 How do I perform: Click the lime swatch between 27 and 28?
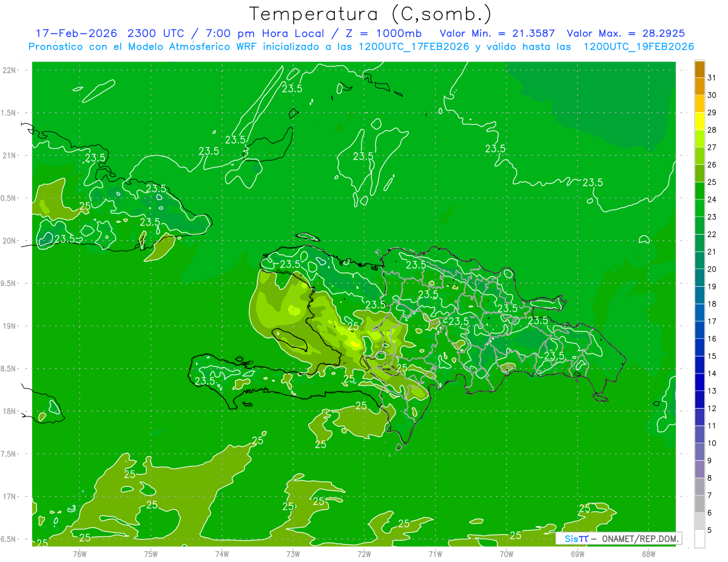[x=699, y=138]
